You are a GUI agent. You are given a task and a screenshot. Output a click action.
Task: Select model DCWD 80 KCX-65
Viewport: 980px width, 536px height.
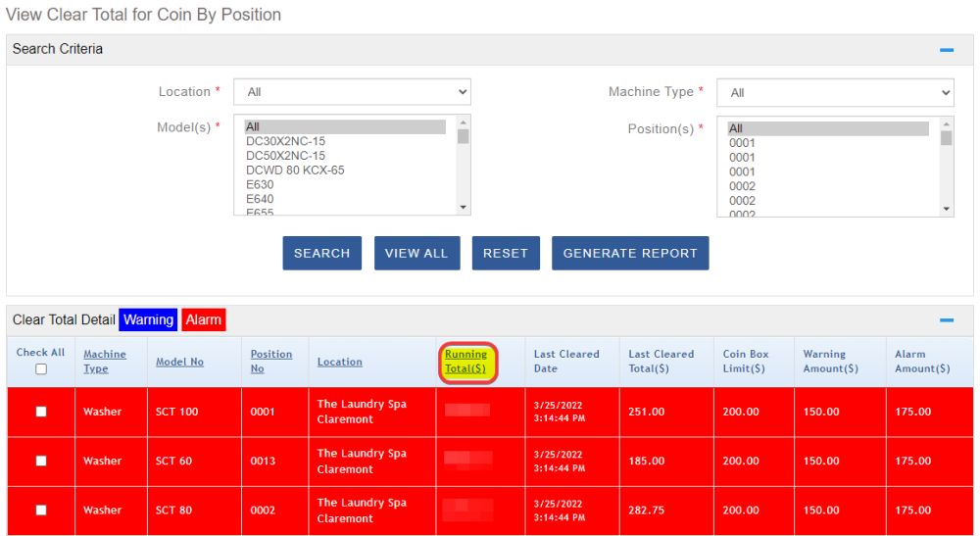tap(295, 170)
